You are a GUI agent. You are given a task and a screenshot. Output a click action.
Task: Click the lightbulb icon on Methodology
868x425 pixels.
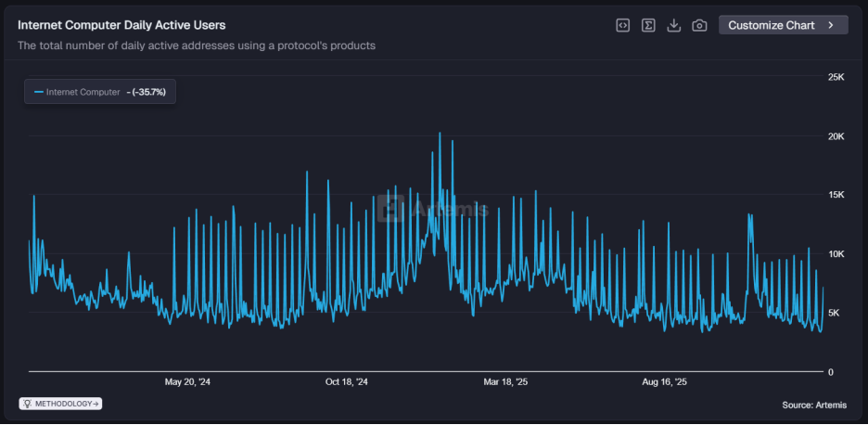[28, 404]
